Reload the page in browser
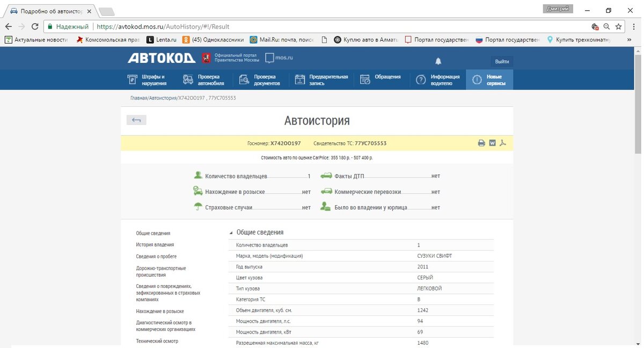644x348 pixels. pos(35,26)
